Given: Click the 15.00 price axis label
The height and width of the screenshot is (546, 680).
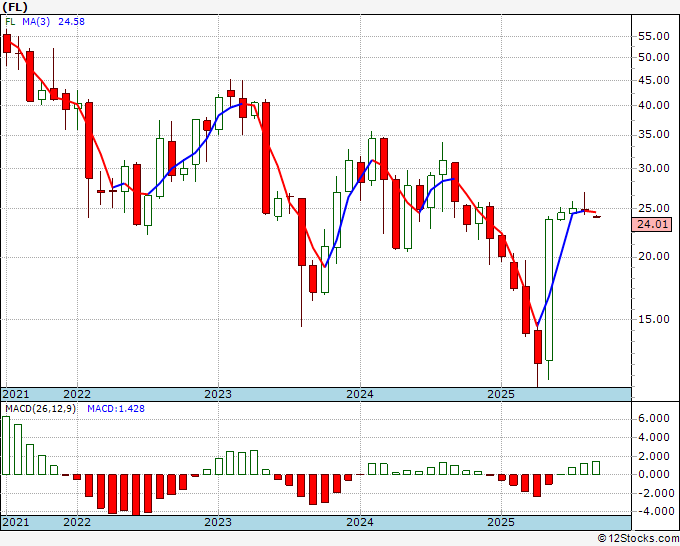Looking at the screenshot, I should click(654, 319).
